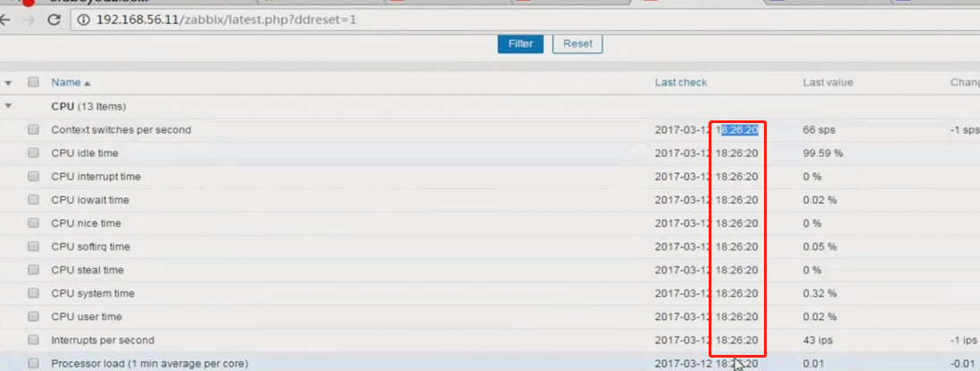Viewport: 980px width, 371px height.
Task: Check the Processor load 1 min average checkbox
Action: [33, 363]
